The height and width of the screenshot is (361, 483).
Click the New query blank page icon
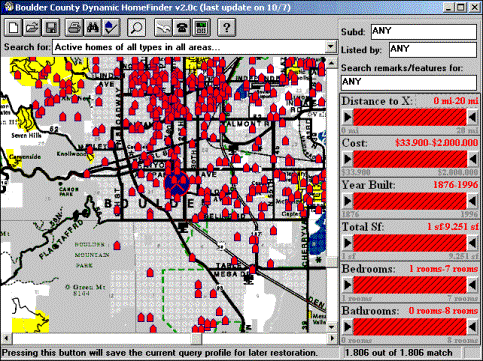click(13, 27)
